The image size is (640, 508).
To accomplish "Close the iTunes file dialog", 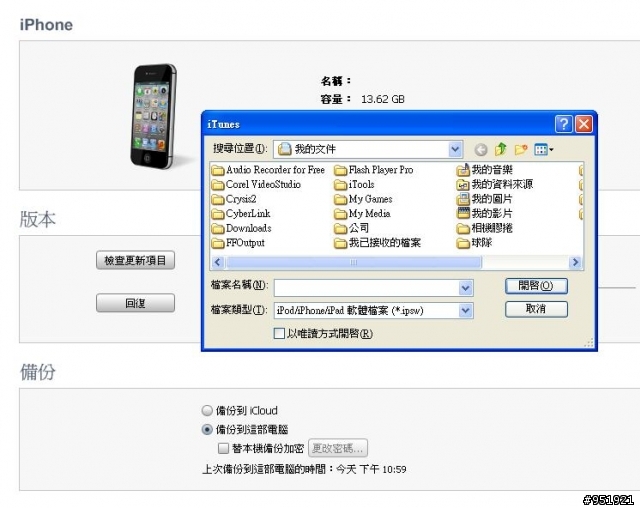I will (x=584, y=124).
